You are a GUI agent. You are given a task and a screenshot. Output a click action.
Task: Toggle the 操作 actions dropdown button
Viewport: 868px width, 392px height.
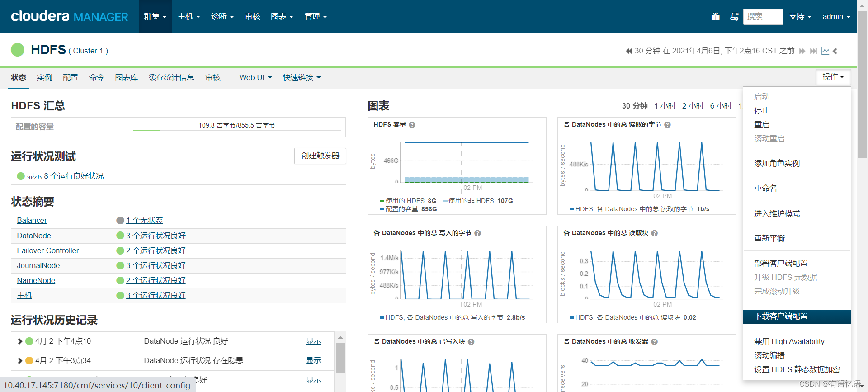point(833,77)
